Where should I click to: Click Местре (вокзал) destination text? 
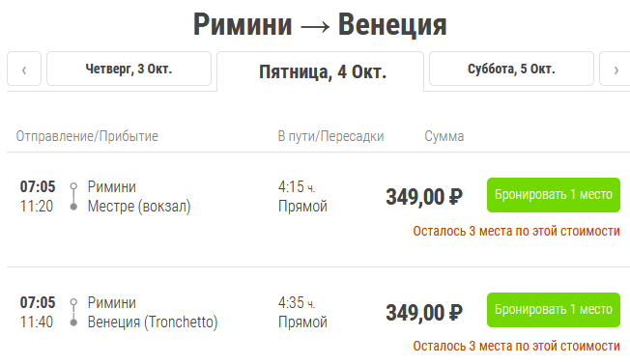click(139, 207)
